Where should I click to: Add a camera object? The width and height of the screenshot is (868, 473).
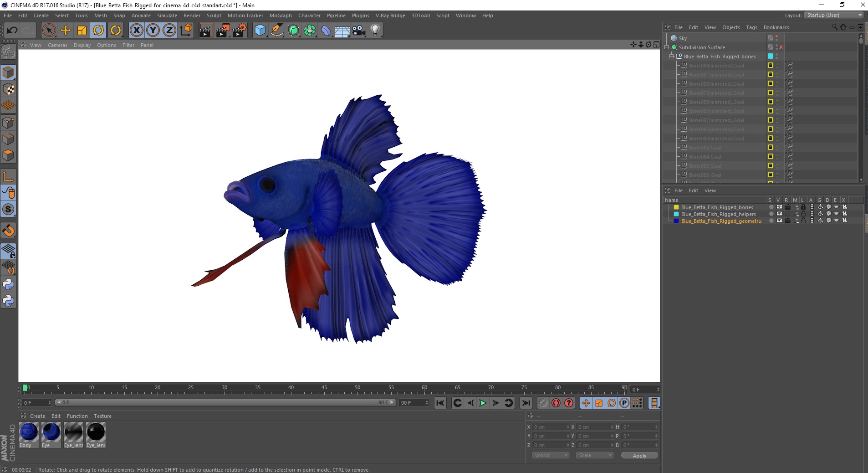click(x=359, y=31)
